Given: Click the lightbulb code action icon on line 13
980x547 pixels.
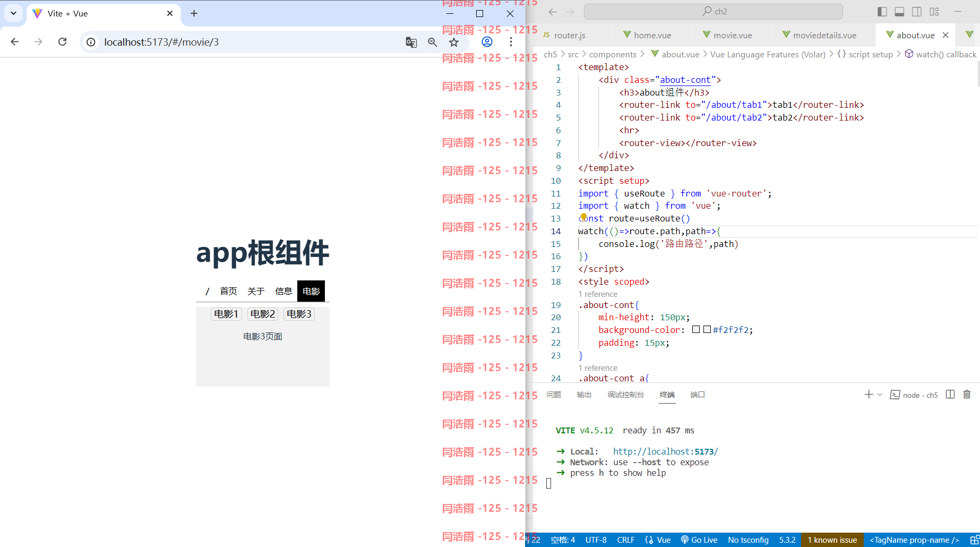Looking at the screenshot, I should 583,216.
